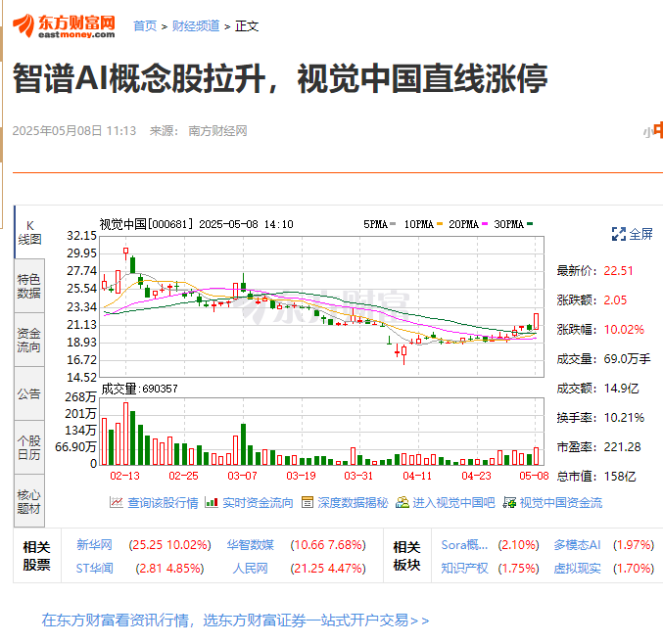663x644 pixels.
Task: Click the fullscreen icon beside 全屏
Action: tap(618, 234)
